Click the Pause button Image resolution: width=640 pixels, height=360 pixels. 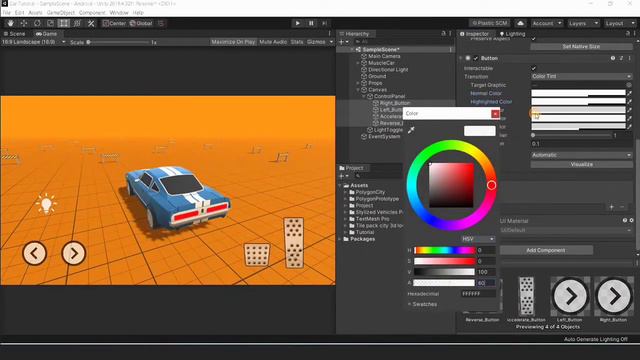click(311, 23)
